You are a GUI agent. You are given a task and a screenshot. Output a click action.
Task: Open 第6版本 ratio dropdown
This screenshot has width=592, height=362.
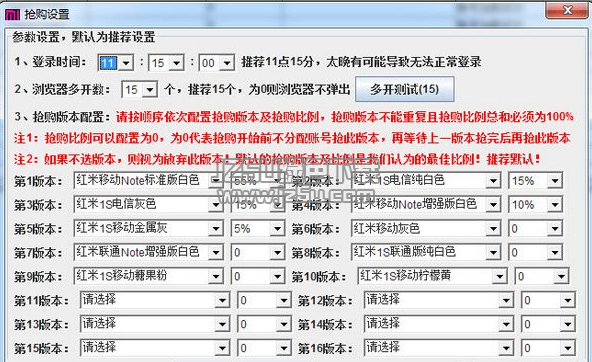pos(535,228)
